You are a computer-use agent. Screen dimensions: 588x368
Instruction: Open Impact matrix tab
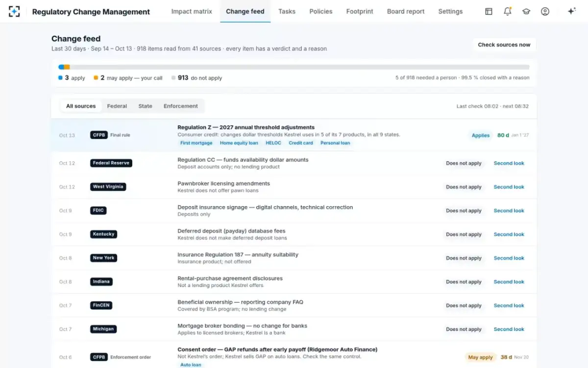(x=192, y=11)
